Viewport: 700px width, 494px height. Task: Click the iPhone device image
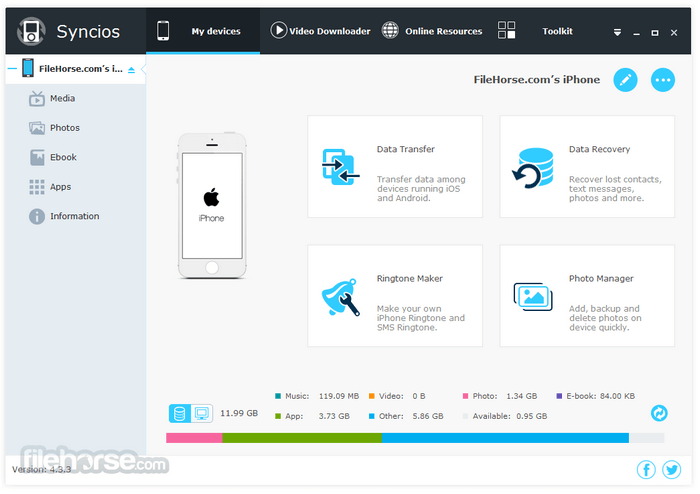tap(212, 205)
